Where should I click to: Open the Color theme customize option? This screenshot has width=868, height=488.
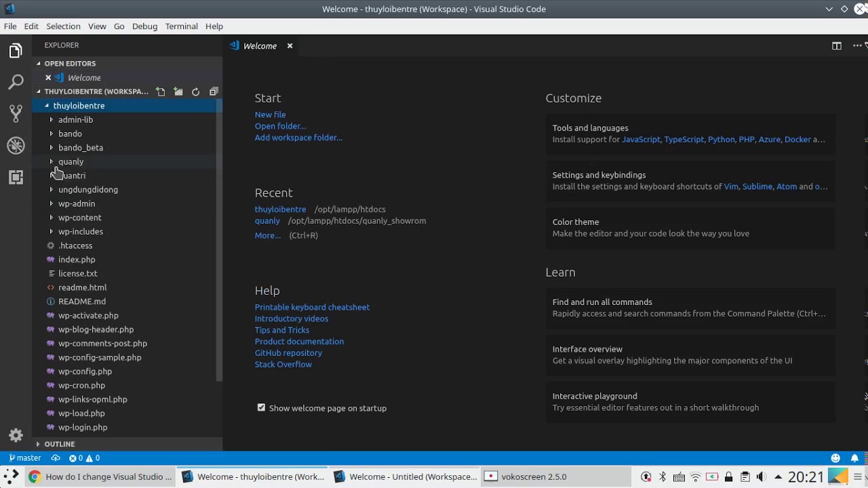point(690,228)
